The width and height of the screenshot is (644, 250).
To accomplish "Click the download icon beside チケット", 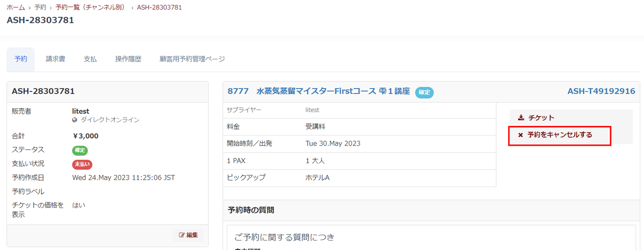I will (521, 118).
